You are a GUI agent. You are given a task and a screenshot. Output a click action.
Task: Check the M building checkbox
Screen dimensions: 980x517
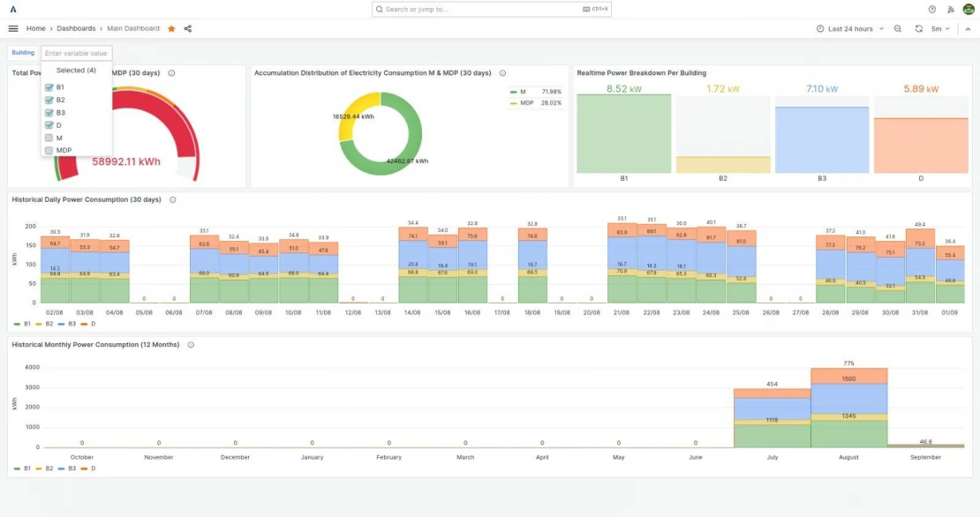pyautogui.click(x=49, y=138)
